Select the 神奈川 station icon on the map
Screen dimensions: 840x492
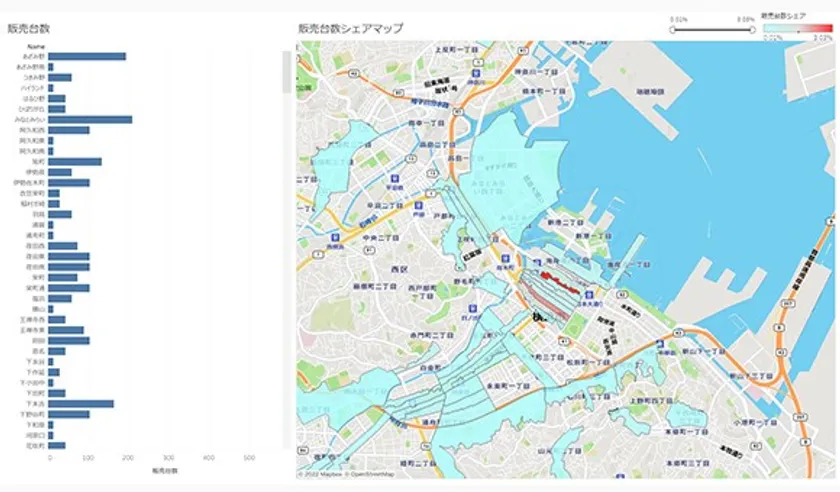coord(475,73)
